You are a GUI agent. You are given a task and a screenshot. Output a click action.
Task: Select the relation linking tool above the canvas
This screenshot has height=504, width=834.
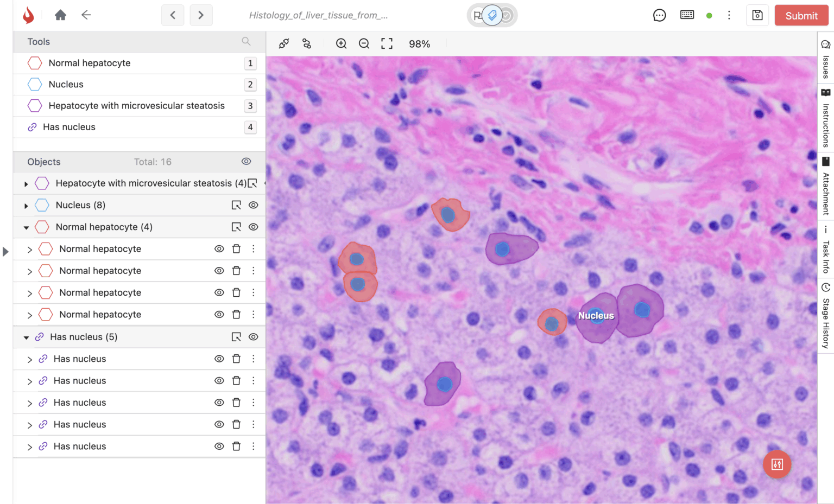click(307, 43)
